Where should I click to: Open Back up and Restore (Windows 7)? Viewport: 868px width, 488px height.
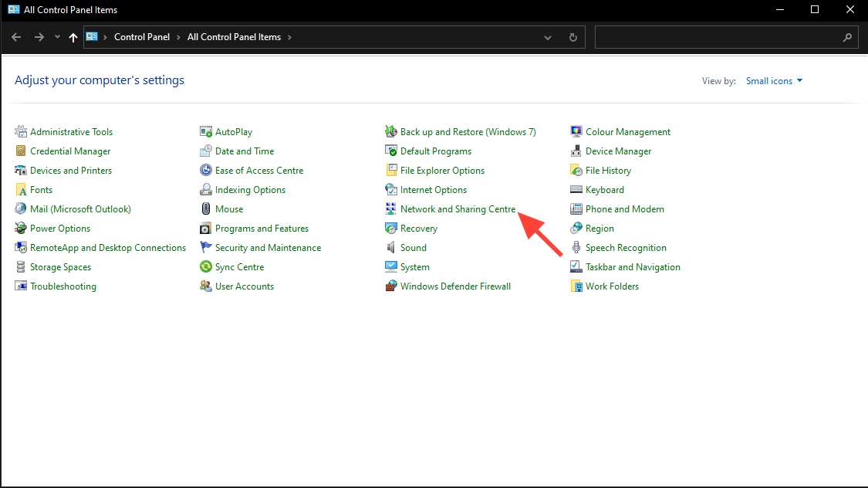pyautogui.click(x=468, y=132)
